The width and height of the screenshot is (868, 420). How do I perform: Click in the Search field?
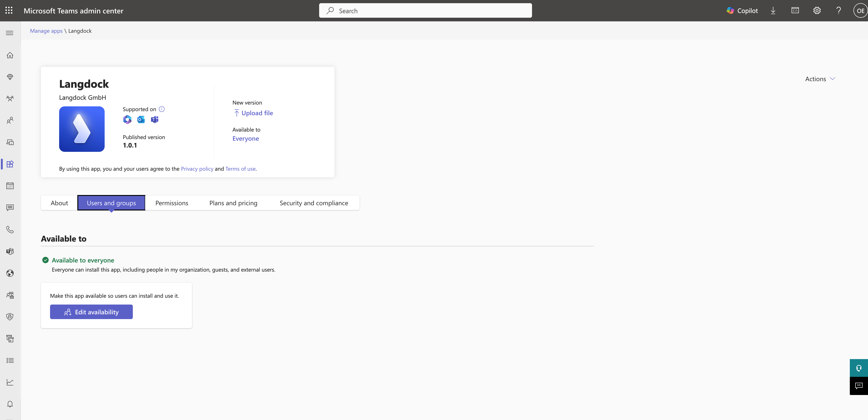tap(425, 11)
